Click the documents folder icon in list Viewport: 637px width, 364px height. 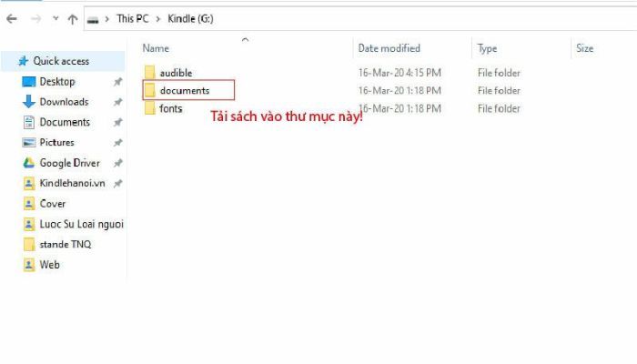point(149,90)
